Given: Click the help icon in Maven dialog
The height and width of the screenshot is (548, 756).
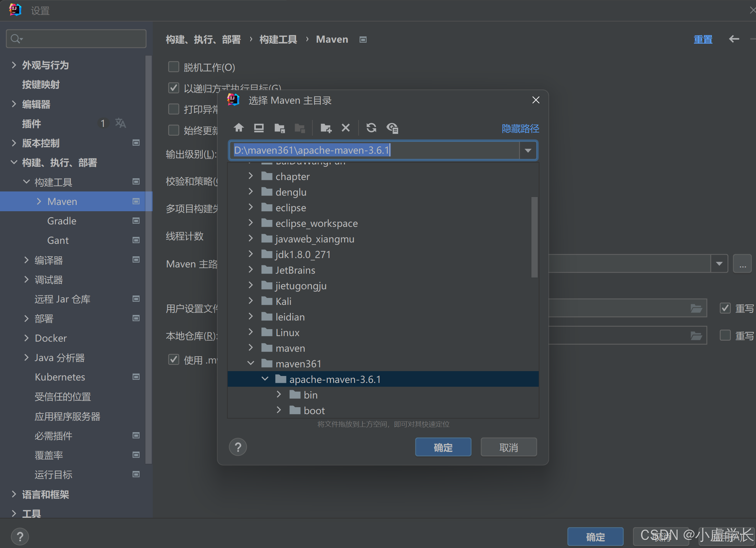Looking at the screenshot, I should (x=238, y=447).
